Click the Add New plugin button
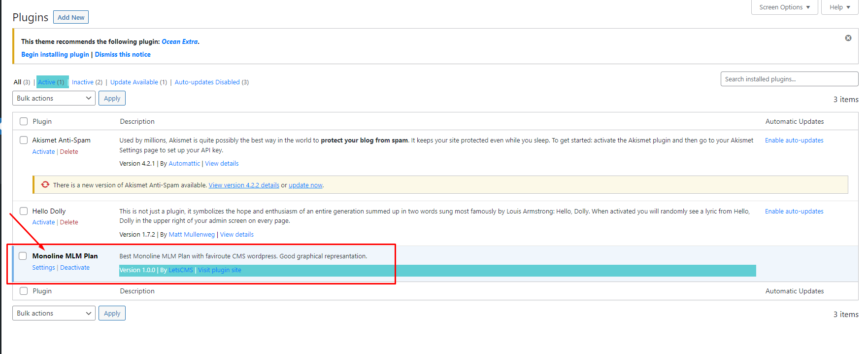The height and width of the screenshot is (354, 868). point(71,17)
